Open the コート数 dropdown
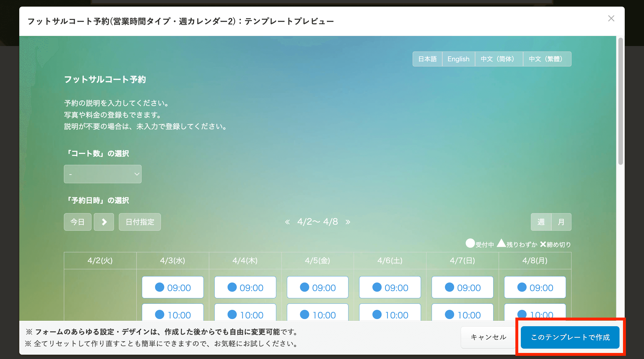This screenshot has height=359, width=644. point(103,174)
